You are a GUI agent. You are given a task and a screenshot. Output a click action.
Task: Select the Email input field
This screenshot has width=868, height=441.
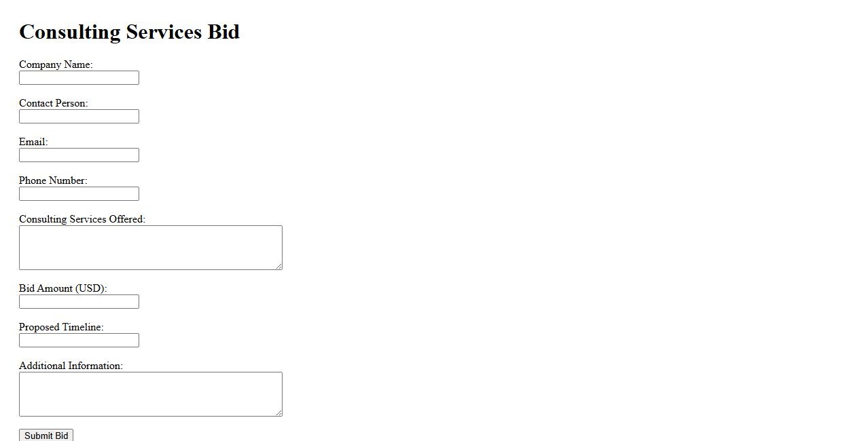point(79,155)
